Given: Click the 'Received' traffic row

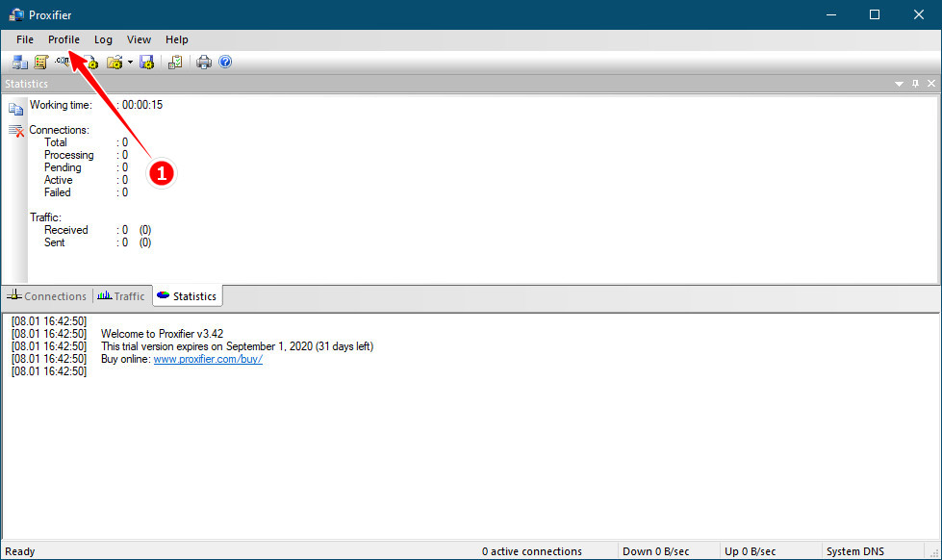Looking at the screenshot, I should [97, 230].
